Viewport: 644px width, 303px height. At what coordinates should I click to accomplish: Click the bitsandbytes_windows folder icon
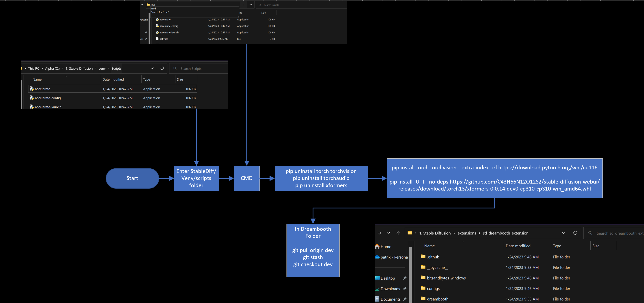tap(423, 278)
